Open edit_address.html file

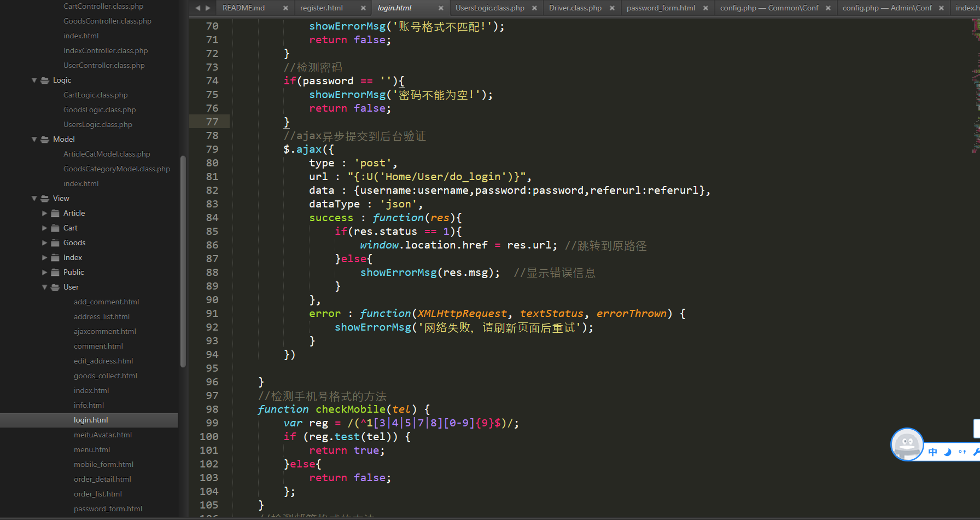point(103,361)
